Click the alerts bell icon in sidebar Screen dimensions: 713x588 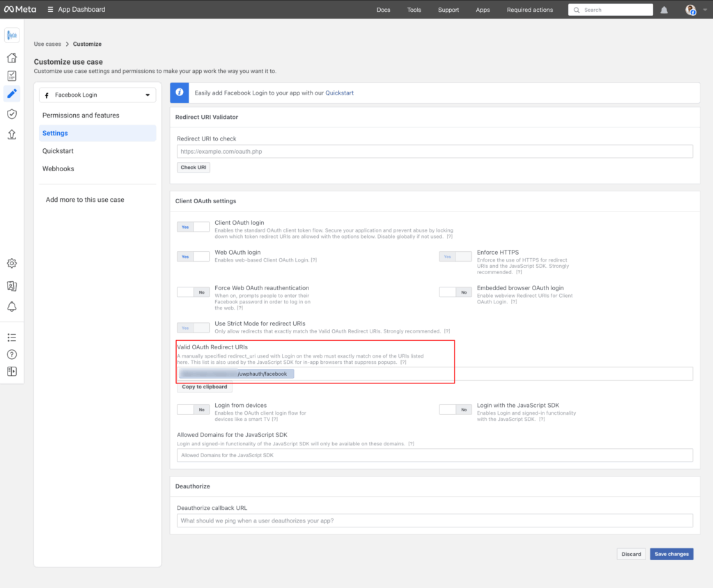[x=12, y=307]
